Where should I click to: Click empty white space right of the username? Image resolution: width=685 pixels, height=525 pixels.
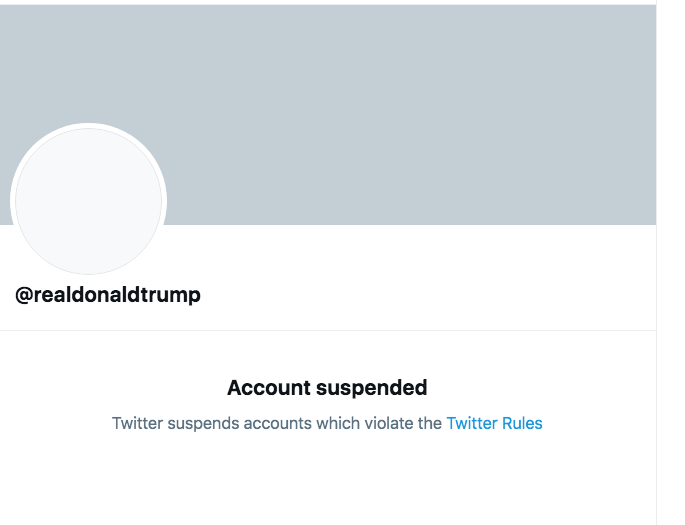tap(420, 295)
